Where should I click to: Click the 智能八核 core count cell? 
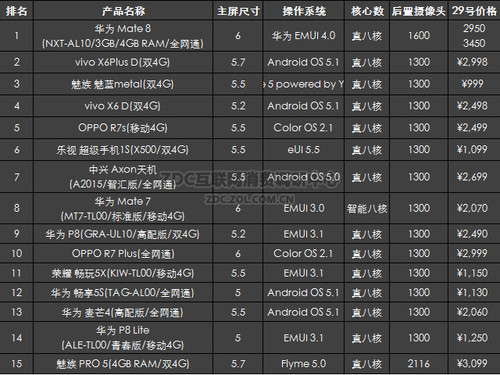click(367, 209)
